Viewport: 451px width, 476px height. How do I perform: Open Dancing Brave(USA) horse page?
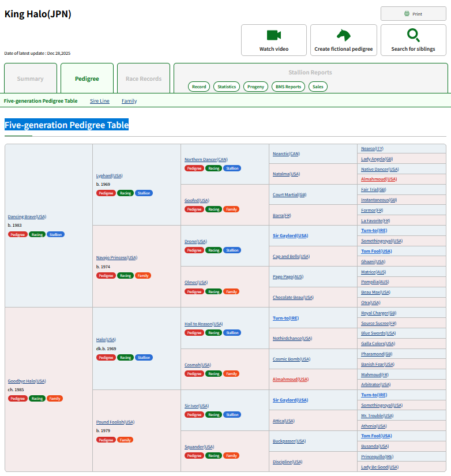tap(27, 216)
